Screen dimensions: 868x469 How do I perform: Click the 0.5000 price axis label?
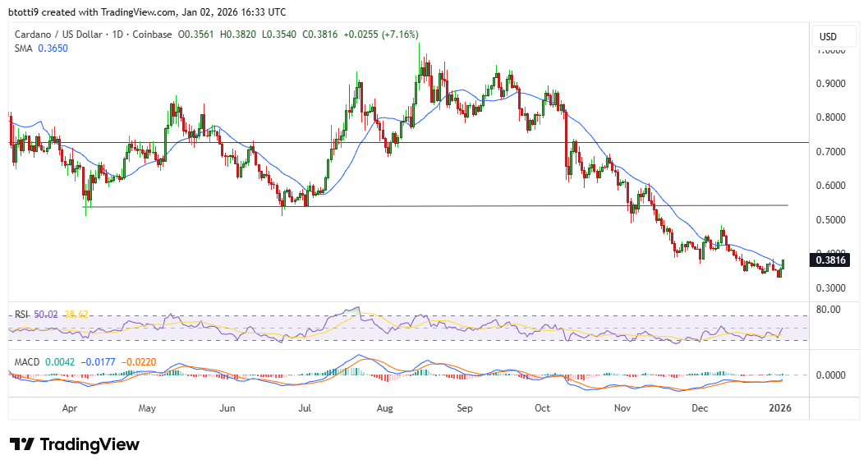pos(831,220)
